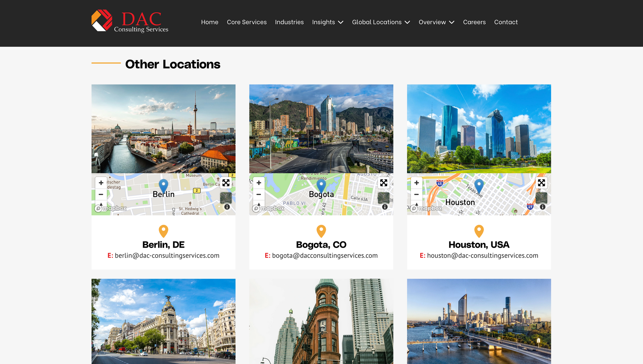
Task: Open the Careers menu item
Action: coord(474,22)
